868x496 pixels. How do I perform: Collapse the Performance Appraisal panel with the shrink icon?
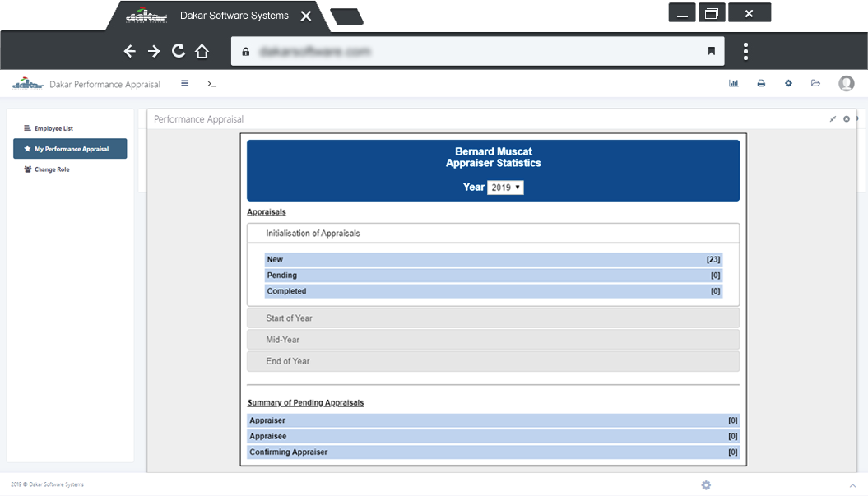833,118
